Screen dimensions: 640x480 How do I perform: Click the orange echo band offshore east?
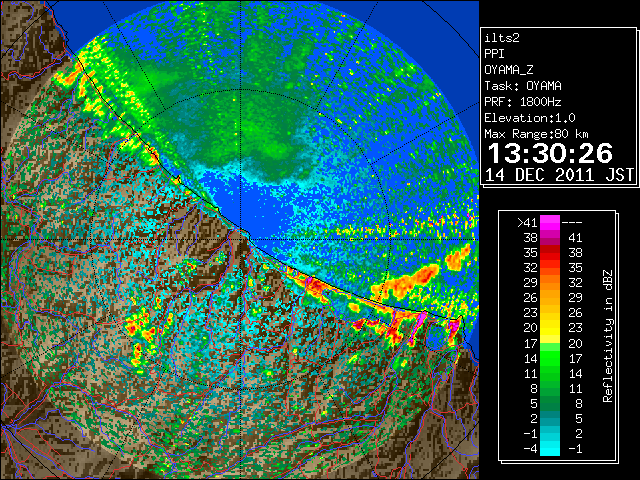[408, 282]
